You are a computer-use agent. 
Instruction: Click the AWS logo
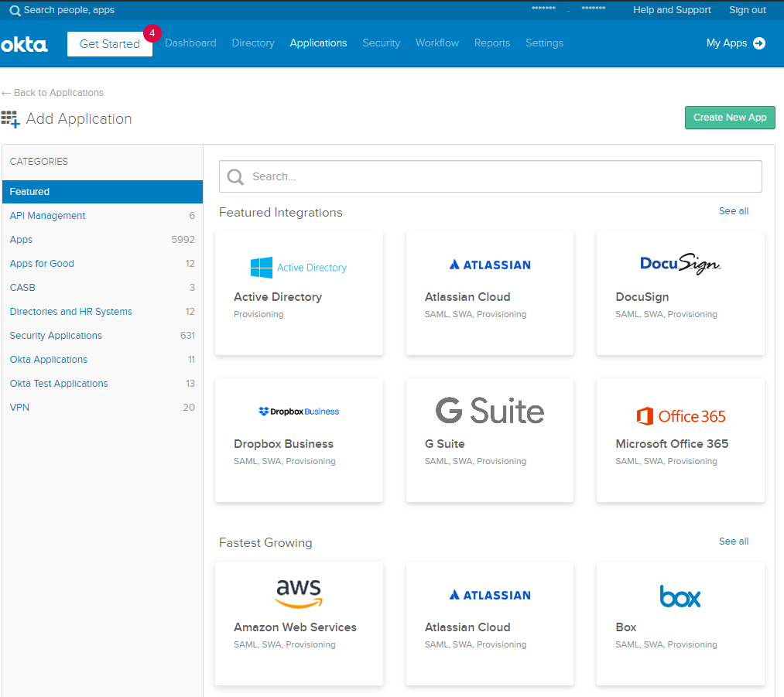(299, 593)
